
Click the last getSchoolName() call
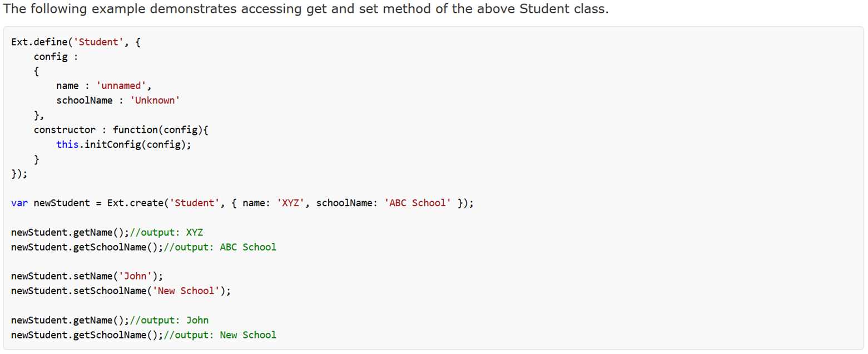(x=87, y=335)
